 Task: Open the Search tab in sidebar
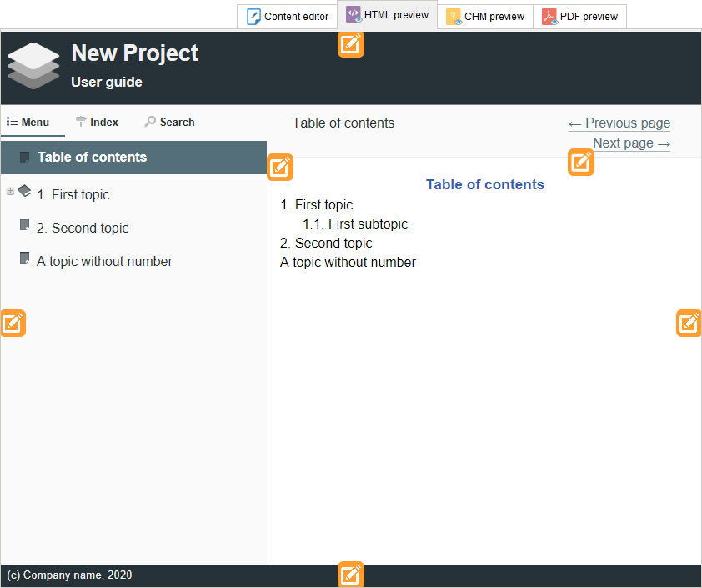pos(169,122)
